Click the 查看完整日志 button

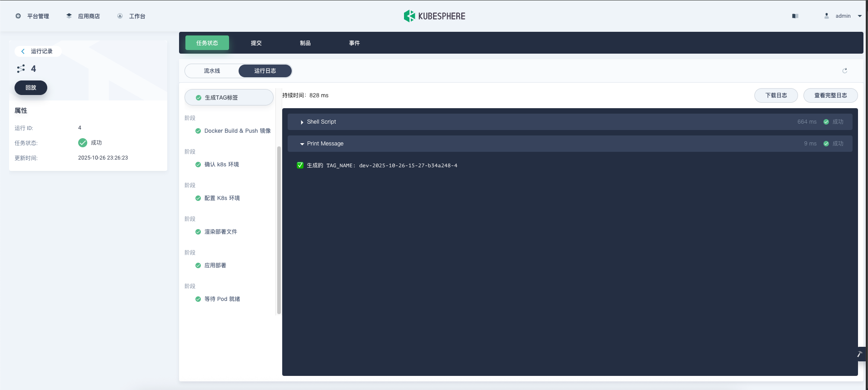pyautogui.click(x=830, y=95)
